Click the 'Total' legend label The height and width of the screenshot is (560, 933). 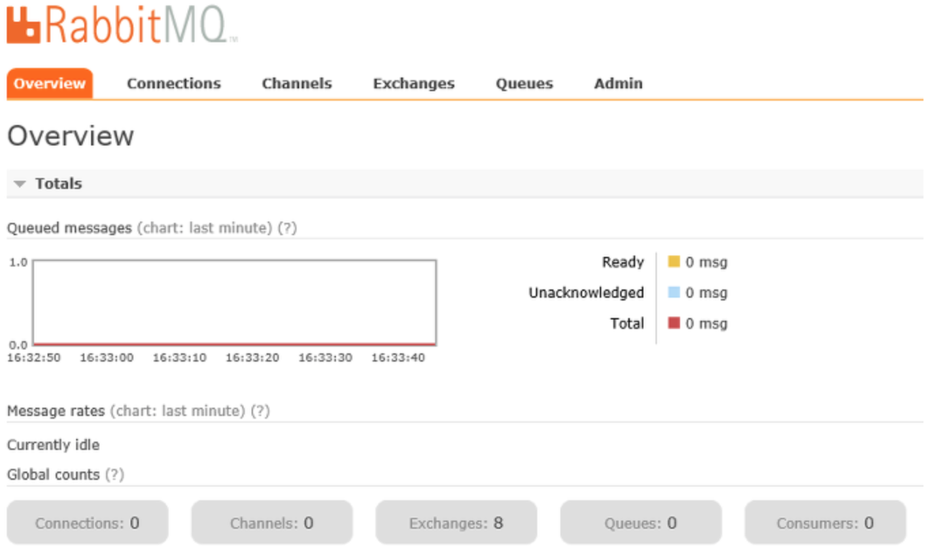point(627,323)
